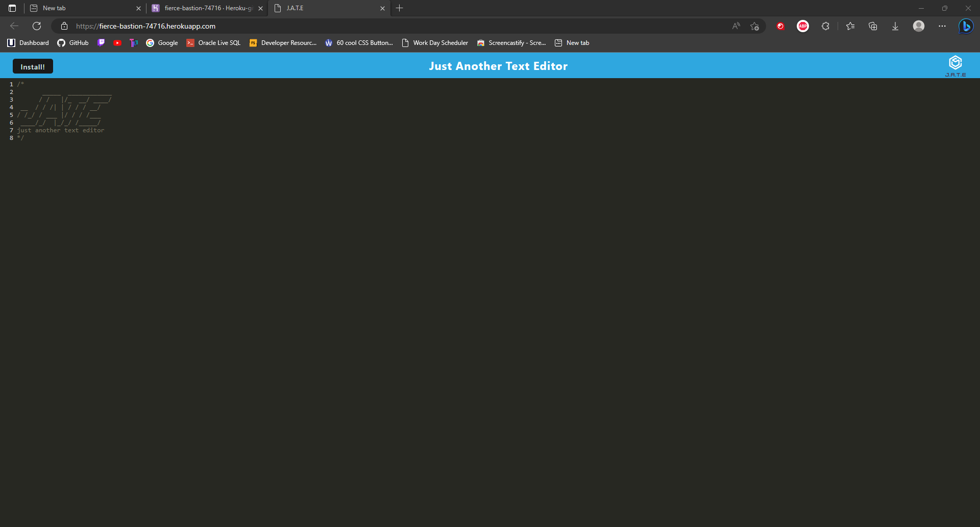Open the Twitch bookmark icon

(x=101, y=43)
